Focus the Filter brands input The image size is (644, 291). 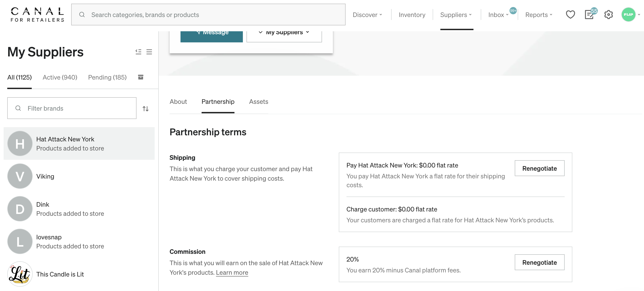72,108
